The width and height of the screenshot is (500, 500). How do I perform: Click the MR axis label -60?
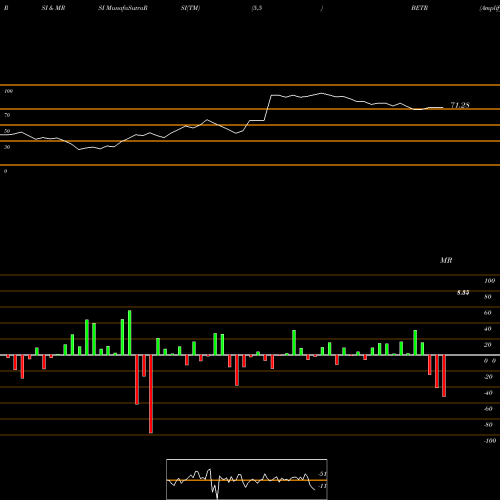point(488,409)
